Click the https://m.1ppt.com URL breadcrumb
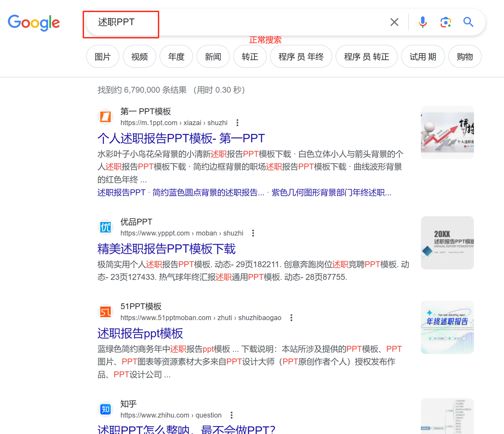504x434 pixels. click(x=174, y=123)
